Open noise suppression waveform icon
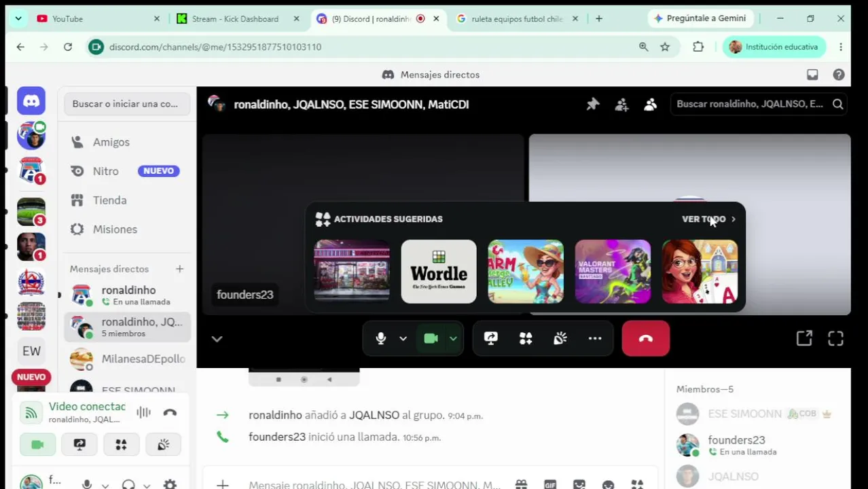Screen dimensions: 868x489 point(143,412)
